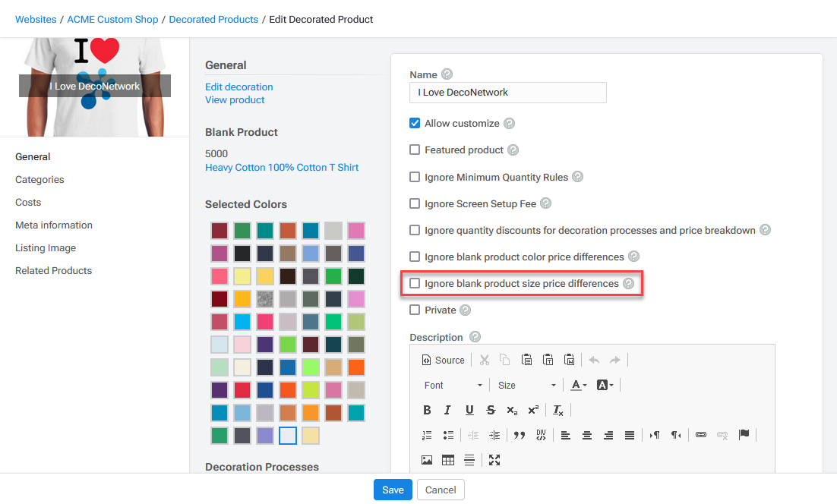Toggle Strikethrough formatting
This screenshot has height=504, width=837.
(x=491, y=410)
